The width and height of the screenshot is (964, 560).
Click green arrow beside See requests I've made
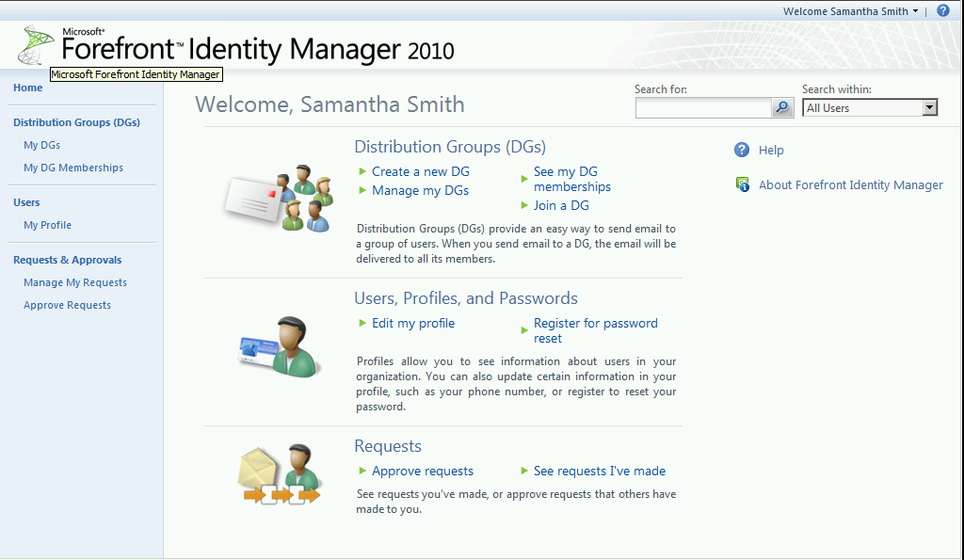tap(524, 471)
